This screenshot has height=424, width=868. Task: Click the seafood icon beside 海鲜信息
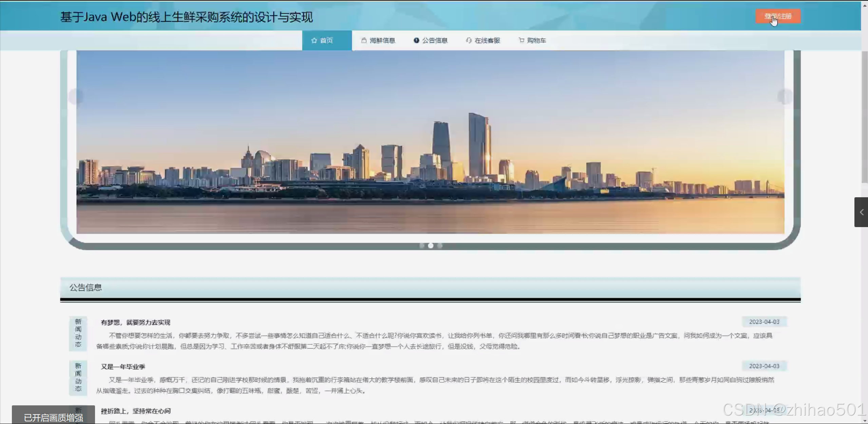click(x=364, y=40)
